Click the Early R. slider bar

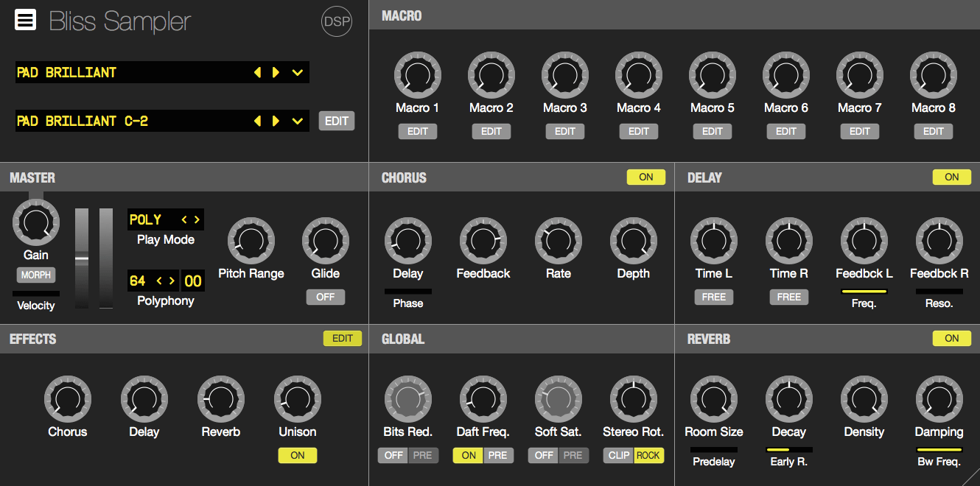coord(789,449)
